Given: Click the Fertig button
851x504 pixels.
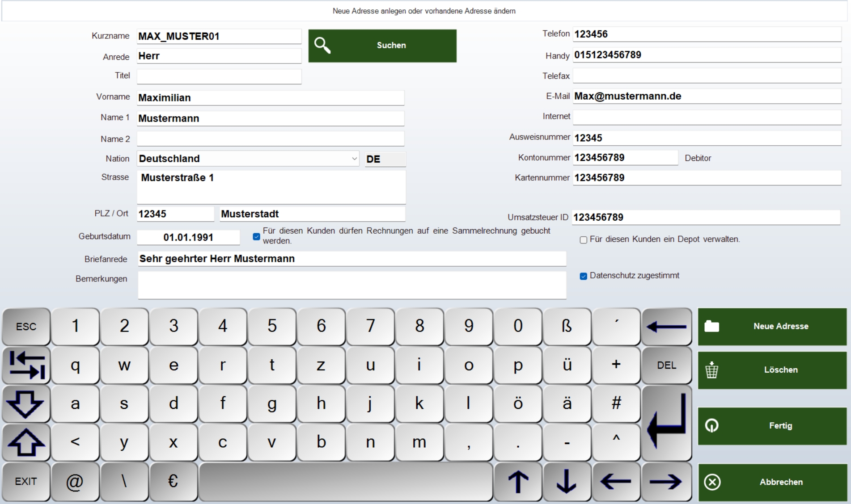Looking at the screenshot, I should click(772, 426).
